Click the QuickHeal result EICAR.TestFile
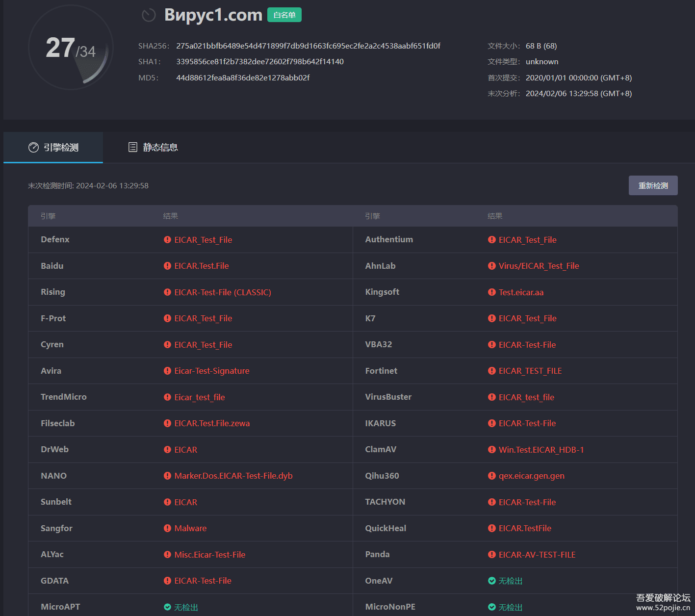This screenshot has width=695, height=616. tap(525, 528)
